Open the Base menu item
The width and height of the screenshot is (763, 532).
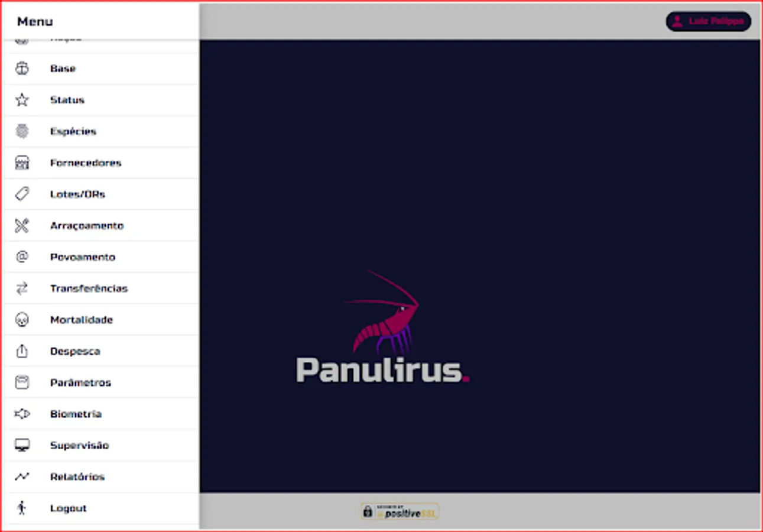[x=63, y=69]
